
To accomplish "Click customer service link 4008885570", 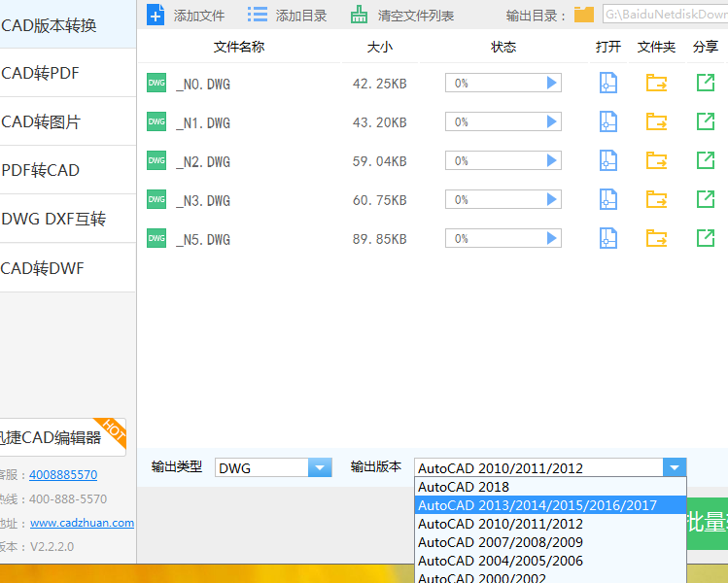I will coord(63,475).
